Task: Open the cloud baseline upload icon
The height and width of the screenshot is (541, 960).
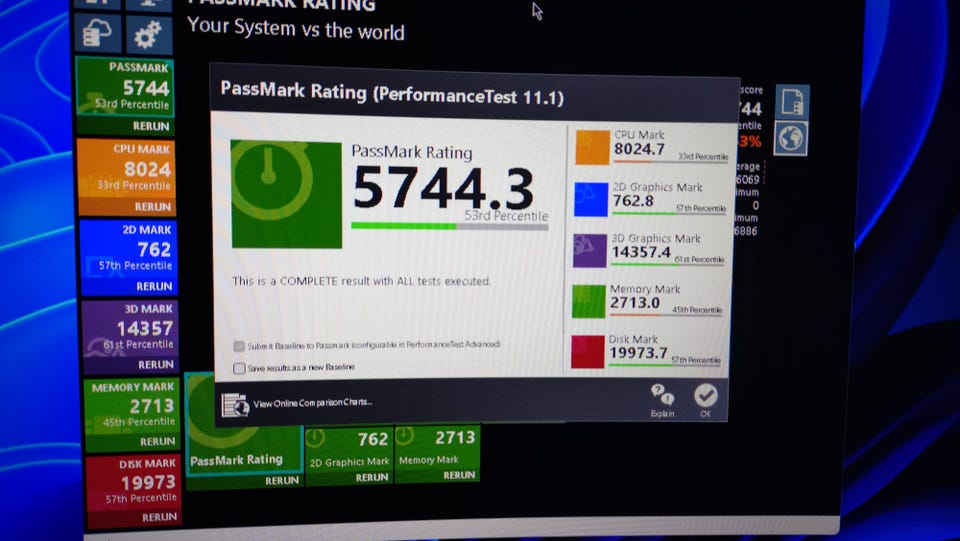Action: (97, 34)
